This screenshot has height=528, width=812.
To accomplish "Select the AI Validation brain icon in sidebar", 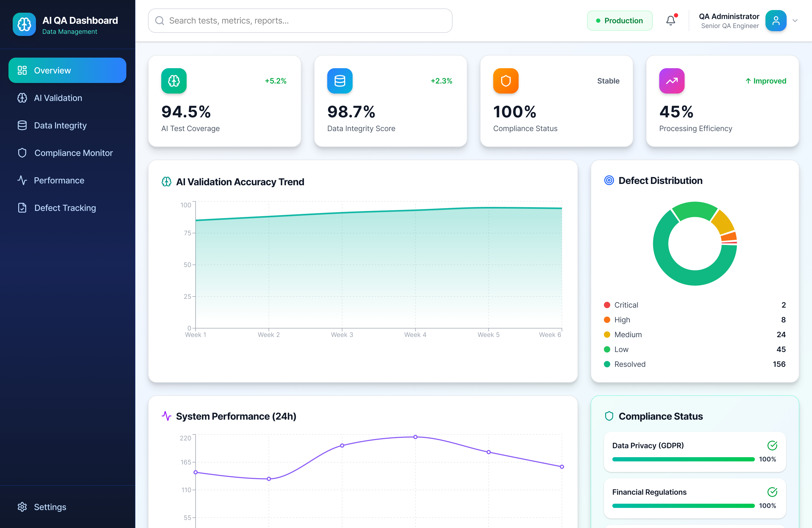I will click(x=22, y=98).
